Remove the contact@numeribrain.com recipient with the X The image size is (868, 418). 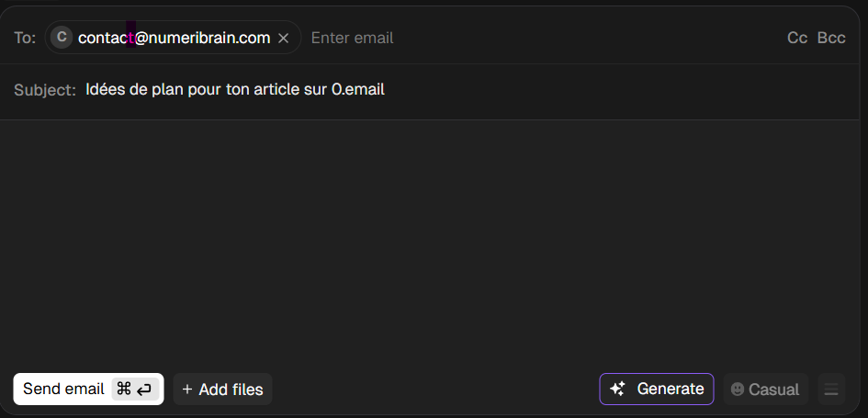tap(283, 39)
